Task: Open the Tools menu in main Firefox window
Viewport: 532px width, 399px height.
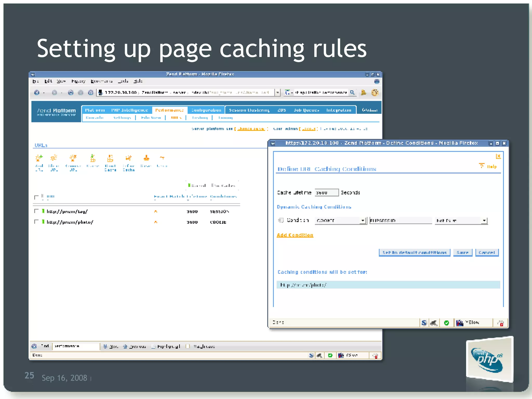Action: tap(123, 81)
